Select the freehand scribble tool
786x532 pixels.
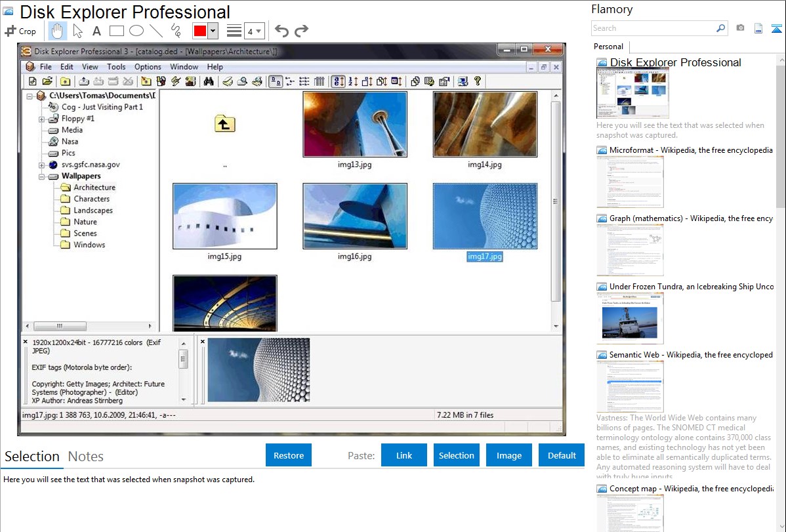(x=176, y=31)
